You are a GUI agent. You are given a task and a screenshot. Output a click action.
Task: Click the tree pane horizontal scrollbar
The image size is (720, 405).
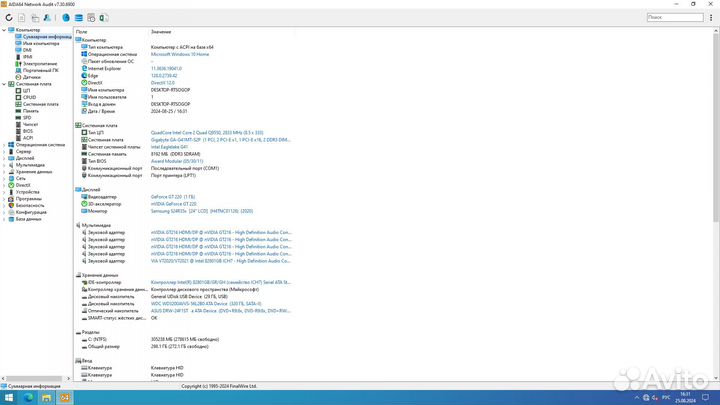pos(34,378)
